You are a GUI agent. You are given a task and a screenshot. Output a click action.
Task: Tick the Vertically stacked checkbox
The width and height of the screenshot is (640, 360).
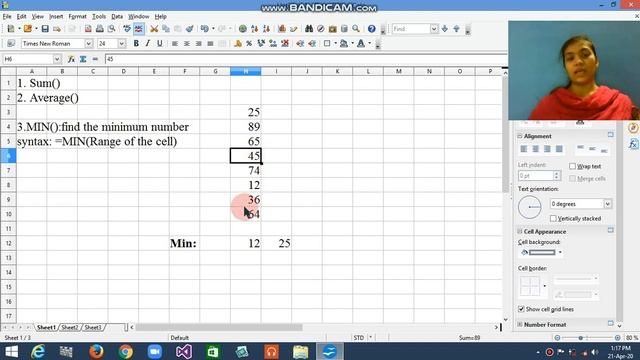click(x=553, y=218)
